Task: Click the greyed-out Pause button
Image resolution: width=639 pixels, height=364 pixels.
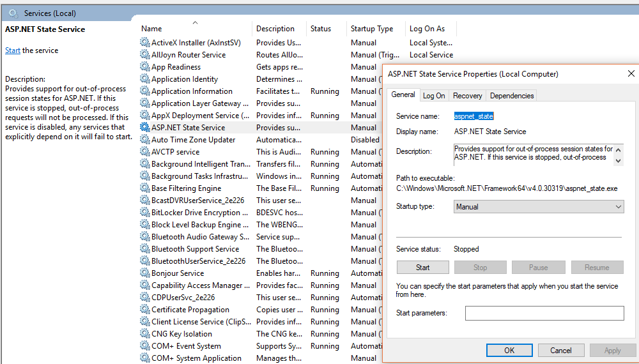Action: click(538, 268)
